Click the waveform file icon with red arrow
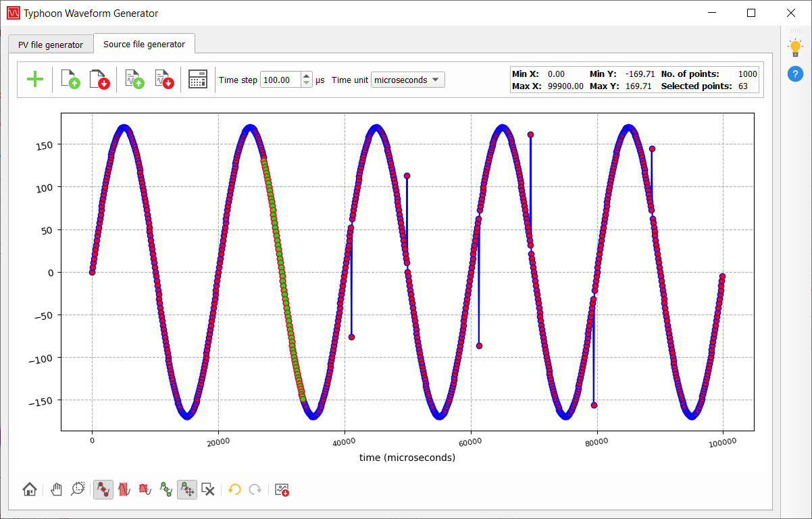 click(x=163, y=80)
